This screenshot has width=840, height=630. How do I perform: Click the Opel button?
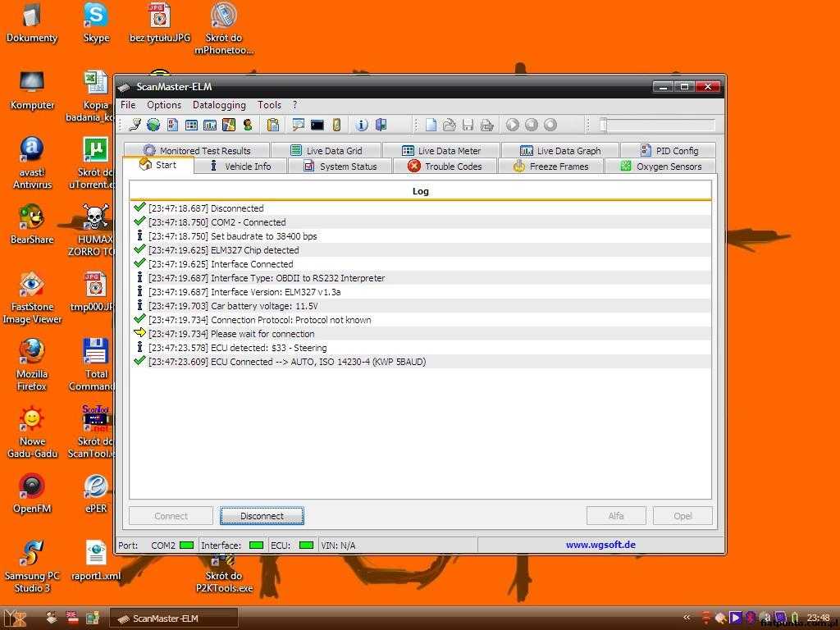682,516
